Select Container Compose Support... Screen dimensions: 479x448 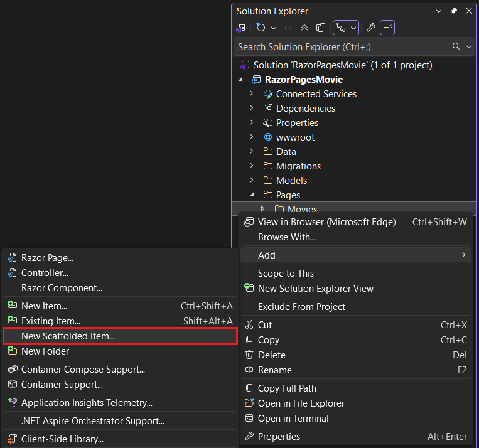pyautogui.click(x=120, y=370)
